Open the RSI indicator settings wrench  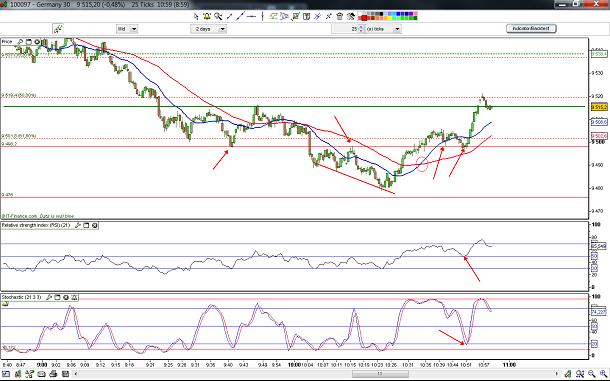pos(77,225)
